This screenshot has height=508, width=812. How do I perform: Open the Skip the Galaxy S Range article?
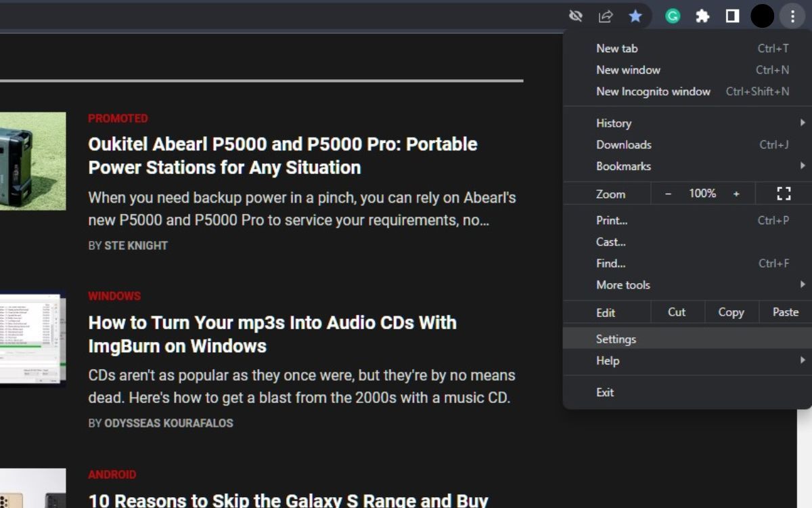click(288, 500)
